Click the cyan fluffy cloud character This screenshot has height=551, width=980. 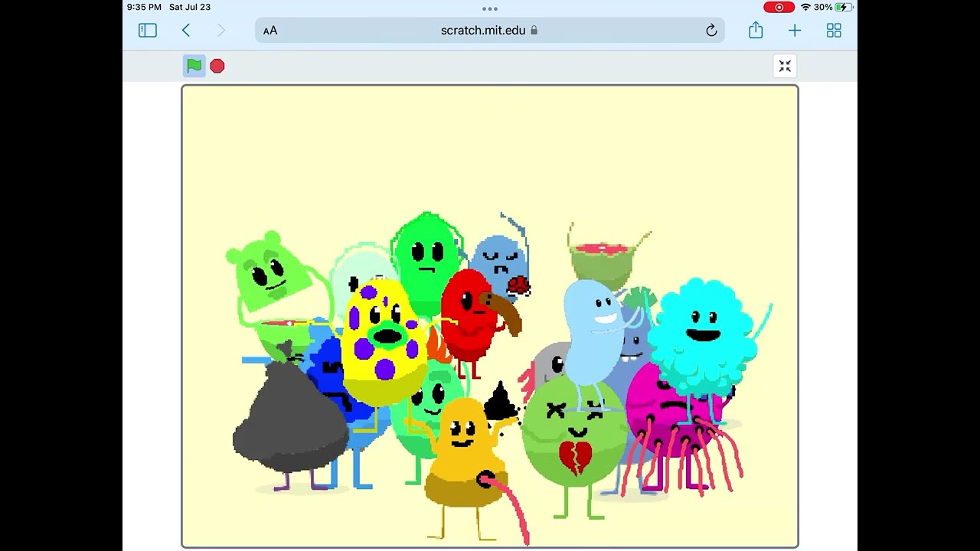click(703, 337)
